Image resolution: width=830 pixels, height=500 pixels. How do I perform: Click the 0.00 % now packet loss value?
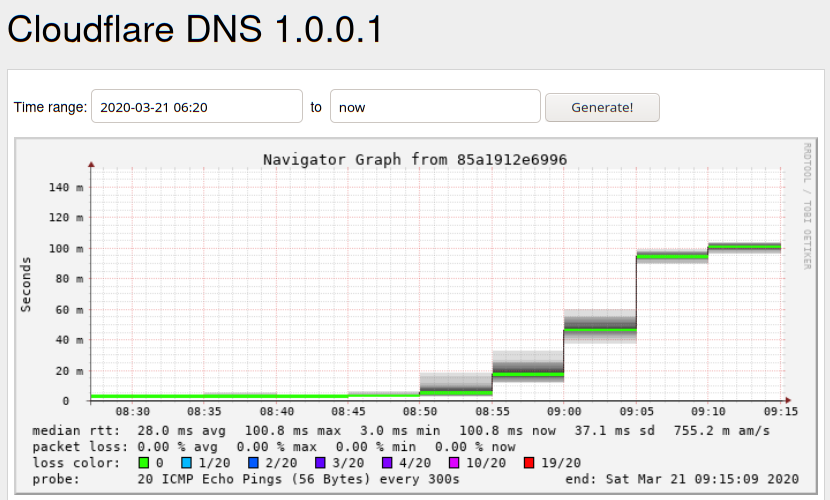475,447
